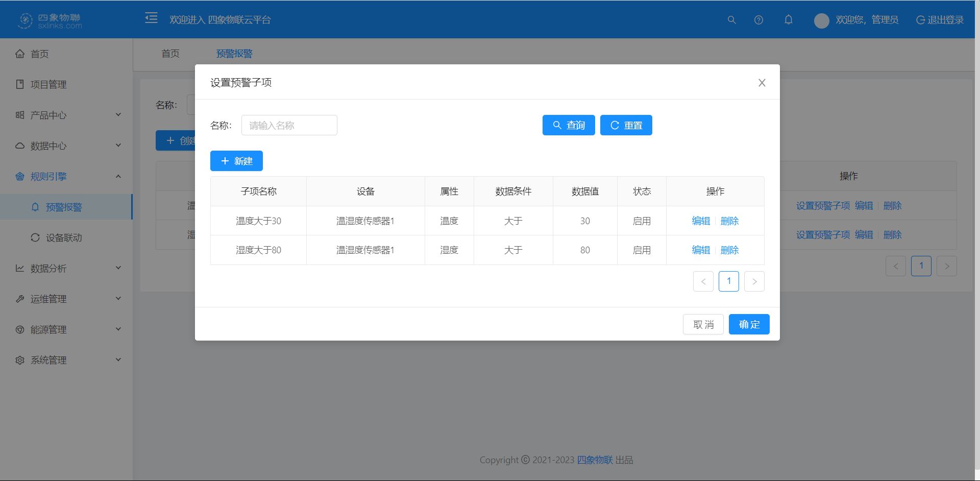This screenshot has width=980, height=481.
Task: Click 编辑 on the 温度大于30 row
Action: (700, 221)
